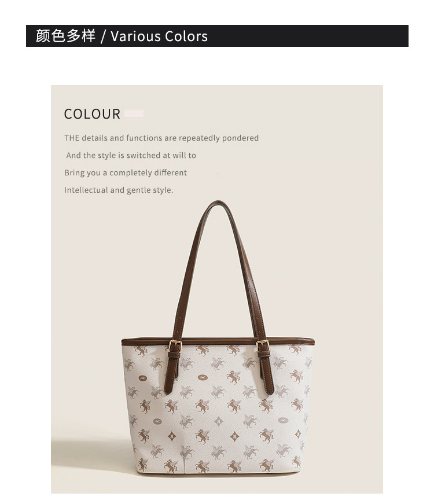Viewport: 434px width, 504px height.
Task: Click the line 'Bring you a completely different'
Action: (126, 172)
